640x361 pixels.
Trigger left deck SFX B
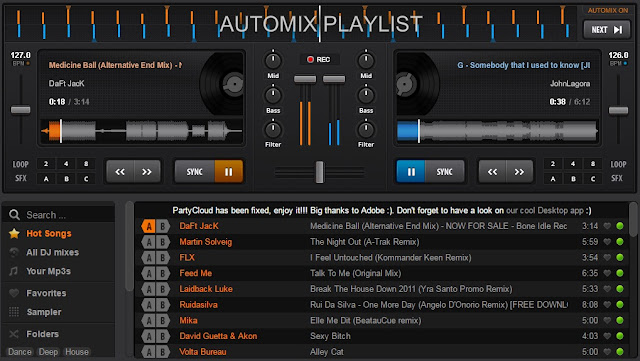(x=66, y=178)
